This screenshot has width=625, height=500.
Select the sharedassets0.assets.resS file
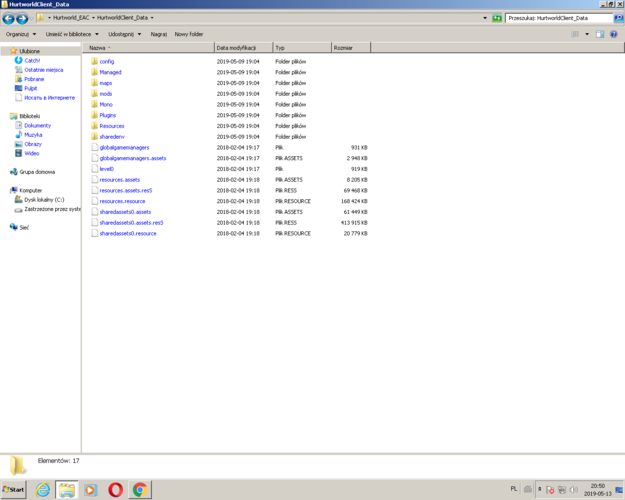131,223
